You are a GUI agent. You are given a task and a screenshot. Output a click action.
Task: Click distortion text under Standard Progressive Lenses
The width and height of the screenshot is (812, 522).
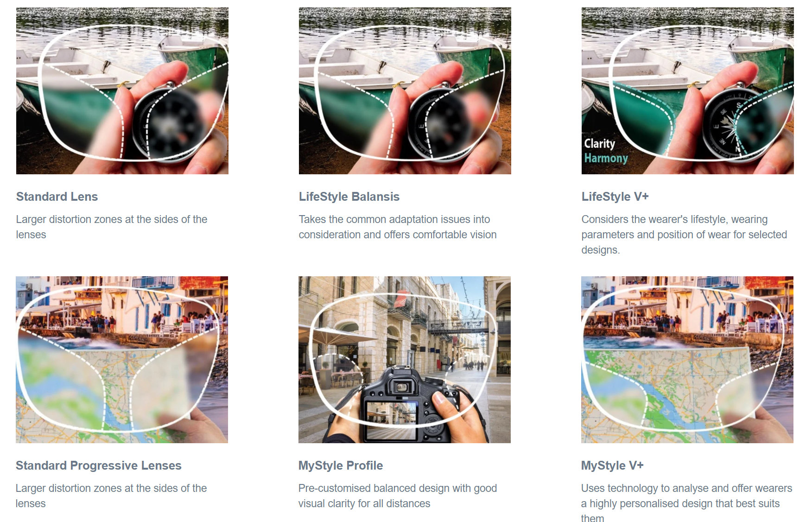pyautogui.click(x=111, y=496)
